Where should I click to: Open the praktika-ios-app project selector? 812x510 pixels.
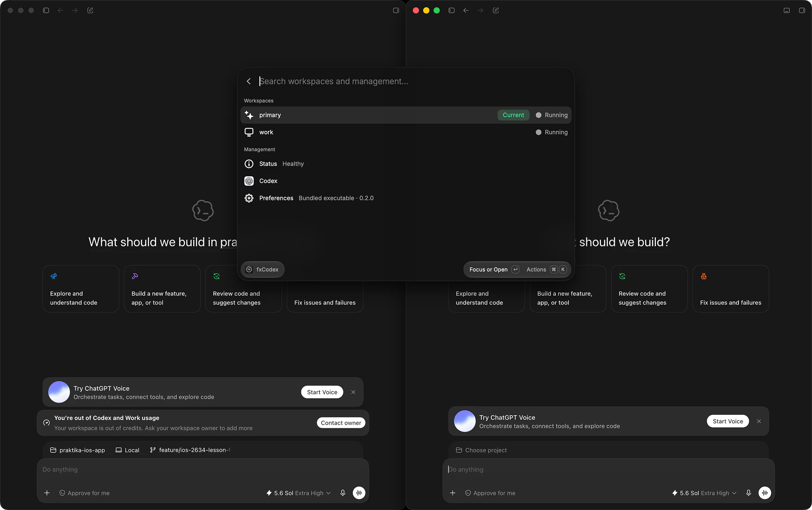(78, 450)
